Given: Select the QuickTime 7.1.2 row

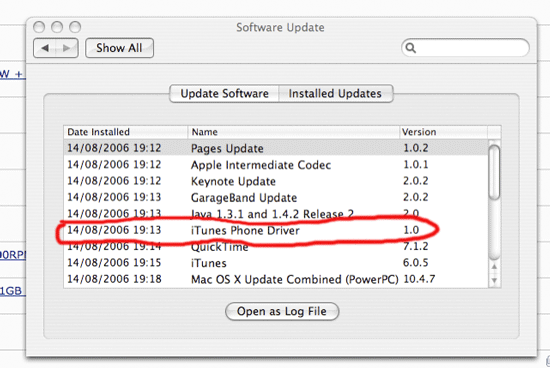Looking at the screenshot, I should click(x=276, y=247).
